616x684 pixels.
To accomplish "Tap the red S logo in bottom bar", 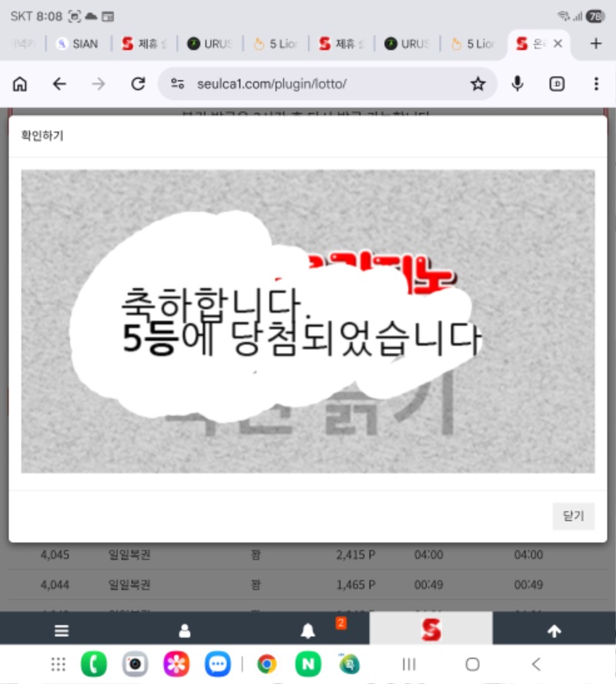I will (430, 629).
